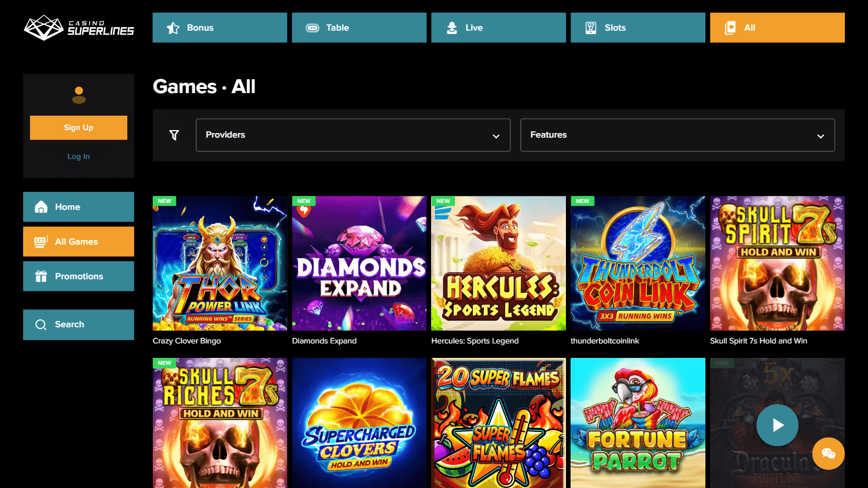Open Skull Spirit 7s thumbnail
This screenshot has height=488, width=868.
pos(777,264)
